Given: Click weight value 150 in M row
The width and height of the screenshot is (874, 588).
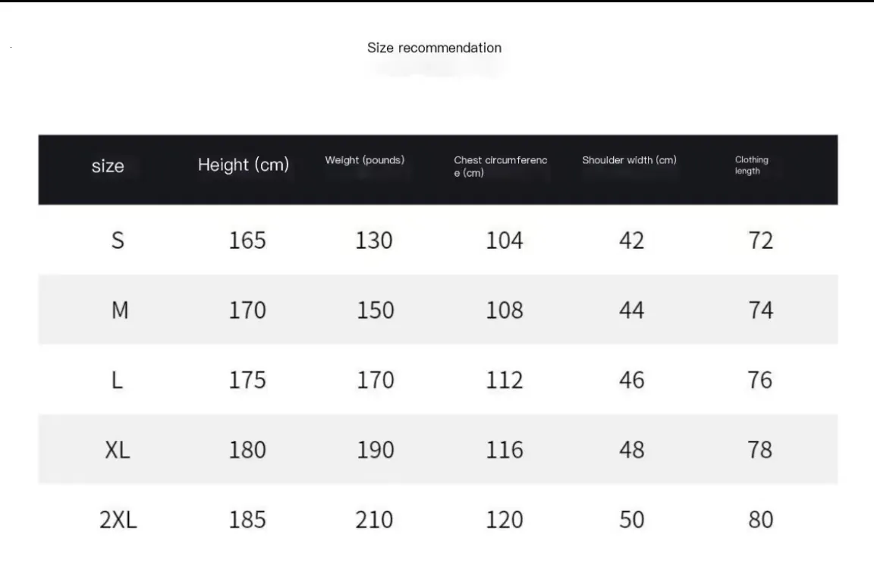Looking at the screenshot, I should pyautogui.click(x=375, y=310).
